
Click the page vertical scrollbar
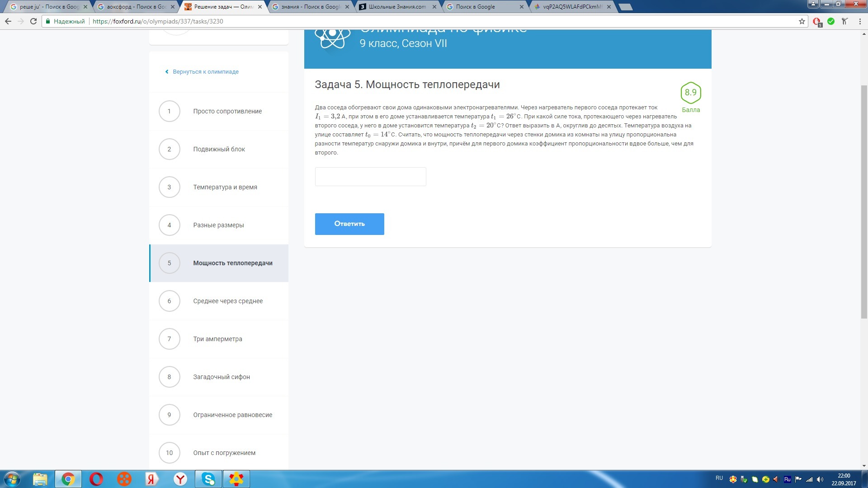(x=864, y=201)
